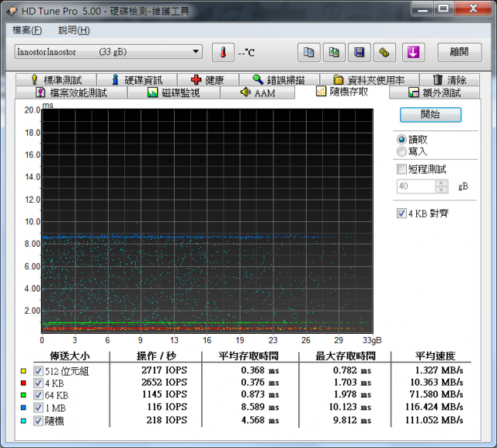Open options wrench icon
497x448 pixels.
pos(385,52)
